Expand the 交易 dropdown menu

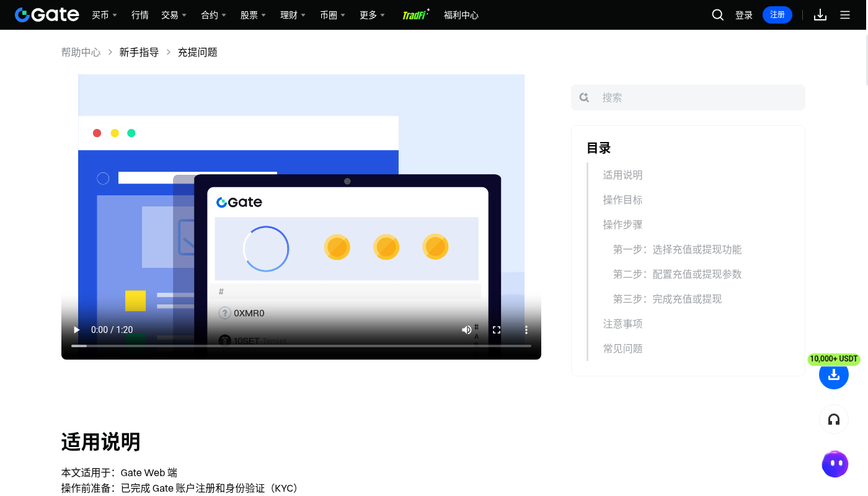pos(174,15)
